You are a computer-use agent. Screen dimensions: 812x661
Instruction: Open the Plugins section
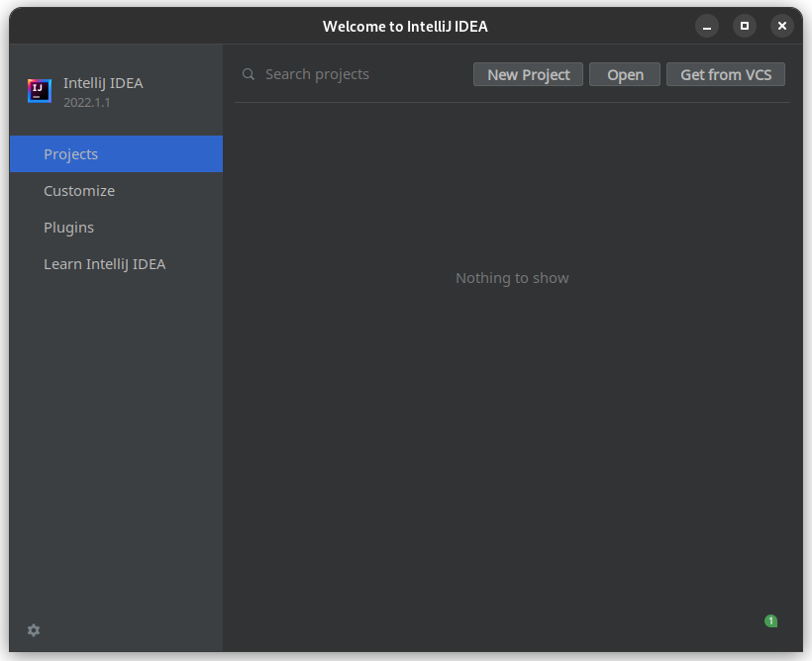[x=69, y=228]
